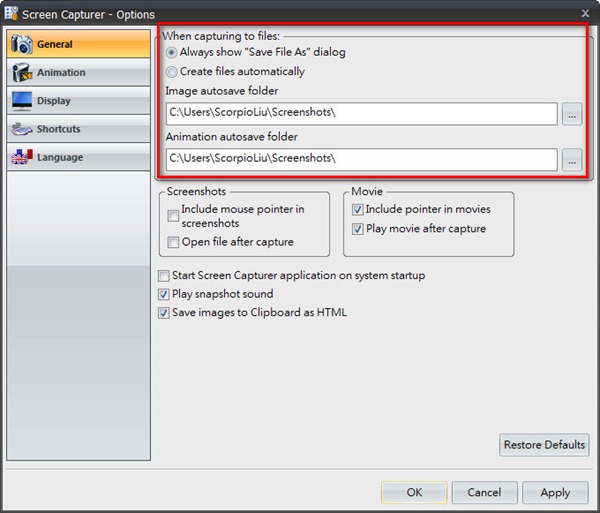This screenshot has width=600, height=513.
Task: Click the Image autosave folder path field
Action: (362, 113)
